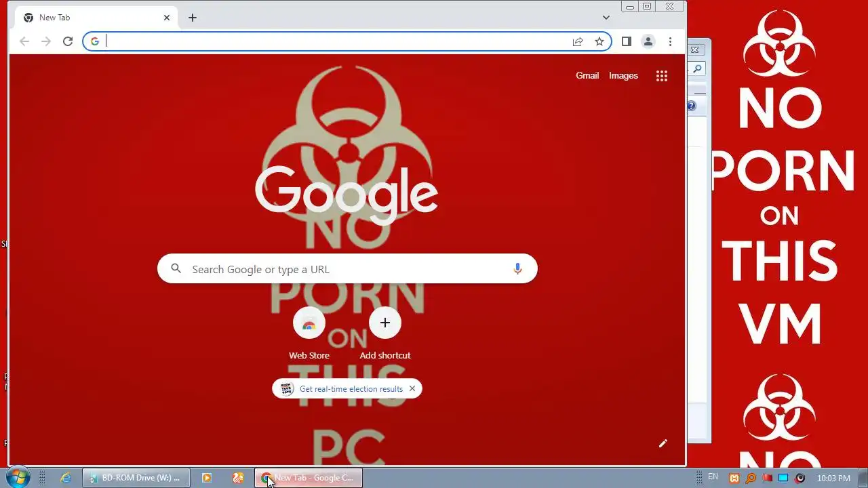
Task: Open the Chrome three-dot menu
Action: tap(670, 41)
